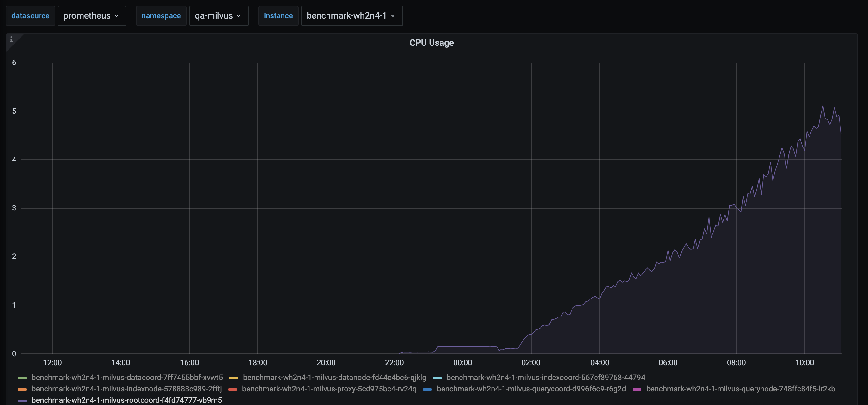Click the indexcoord series color marker
This screenshot has width=868, height=405.
[x=437, y=378]
